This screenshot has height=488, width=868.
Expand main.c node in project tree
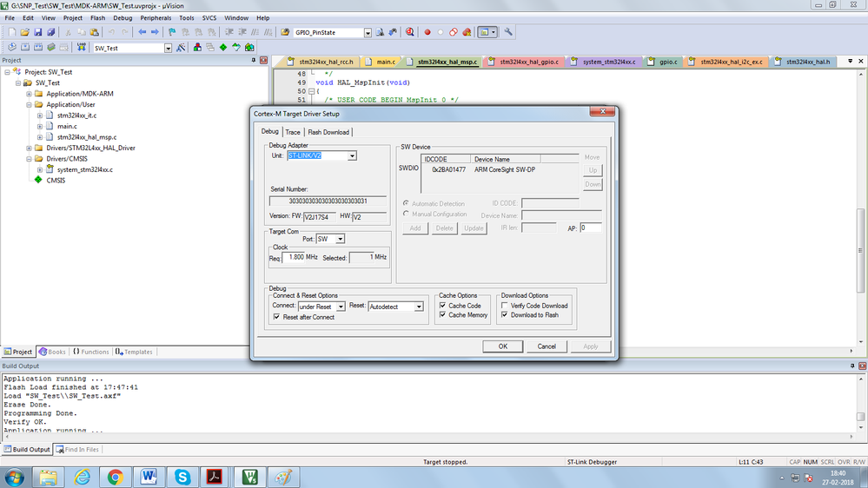[x=40, y=126]
